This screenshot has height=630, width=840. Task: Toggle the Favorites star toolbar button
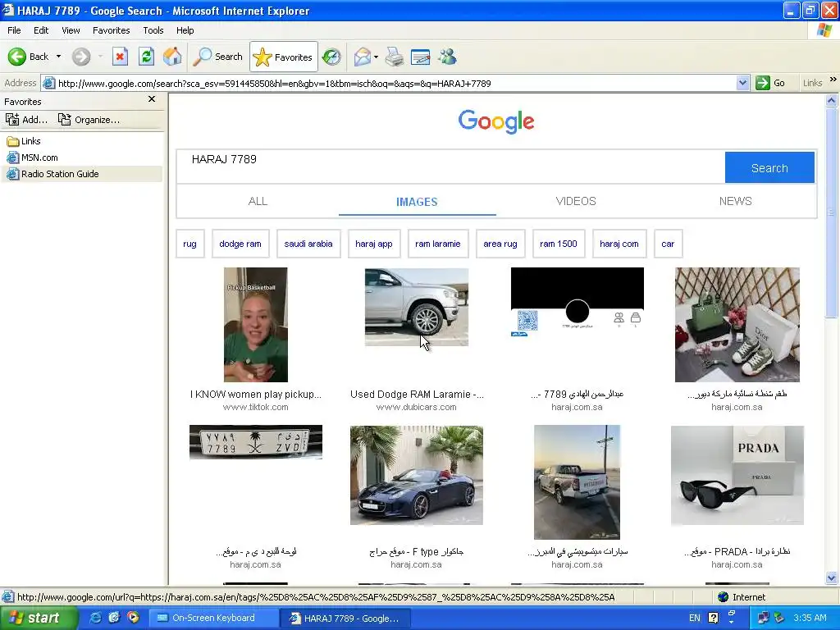pos(283,57)
